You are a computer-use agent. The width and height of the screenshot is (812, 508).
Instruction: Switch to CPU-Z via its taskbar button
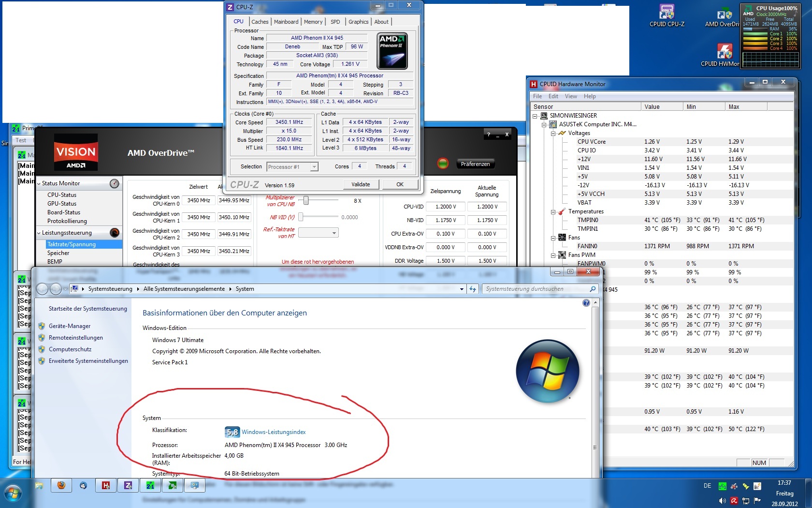coord(128,485)
